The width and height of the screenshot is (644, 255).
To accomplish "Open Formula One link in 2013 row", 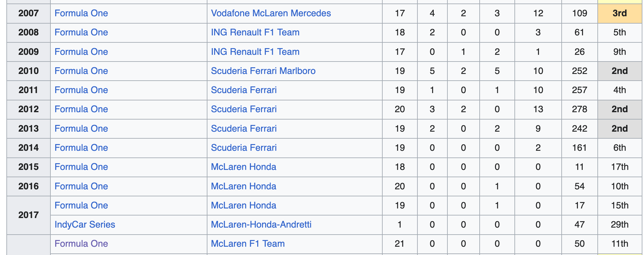I will [x=81, y=128].
